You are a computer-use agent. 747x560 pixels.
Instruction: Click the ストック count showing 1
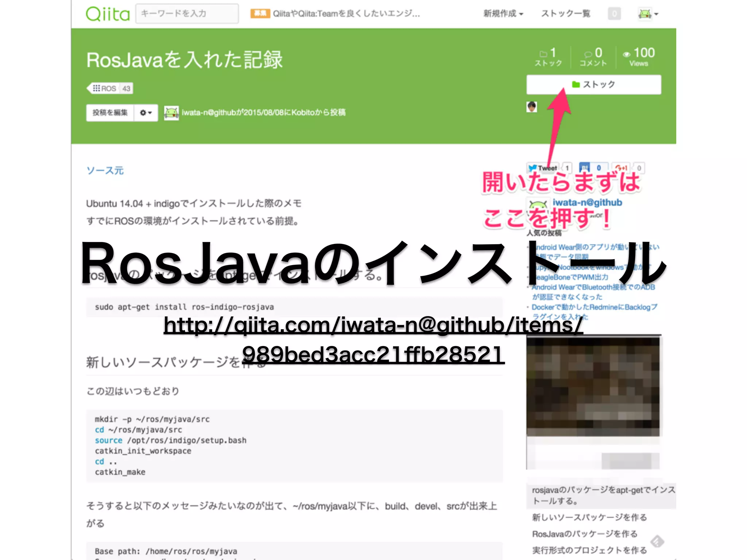tap(548, 57)
